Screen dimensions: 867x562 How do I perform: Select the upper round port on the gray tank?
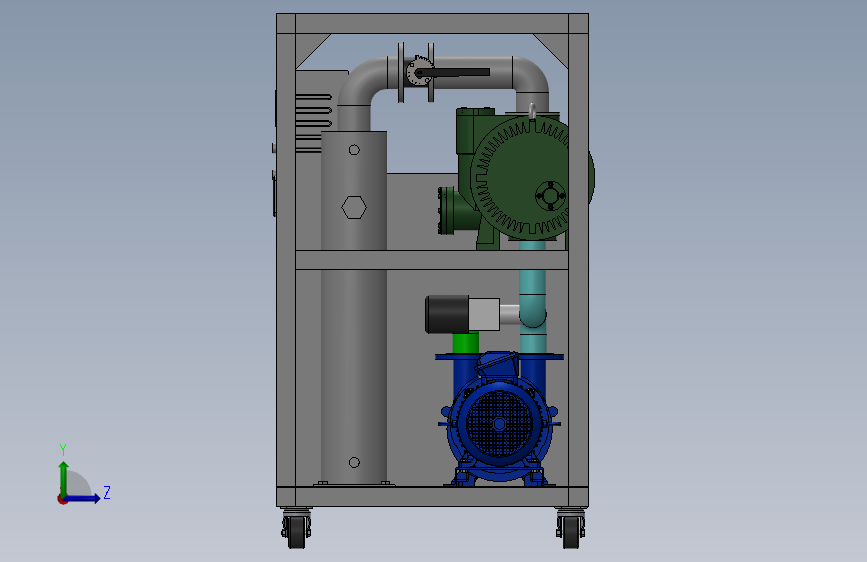(x=354, y=149)
